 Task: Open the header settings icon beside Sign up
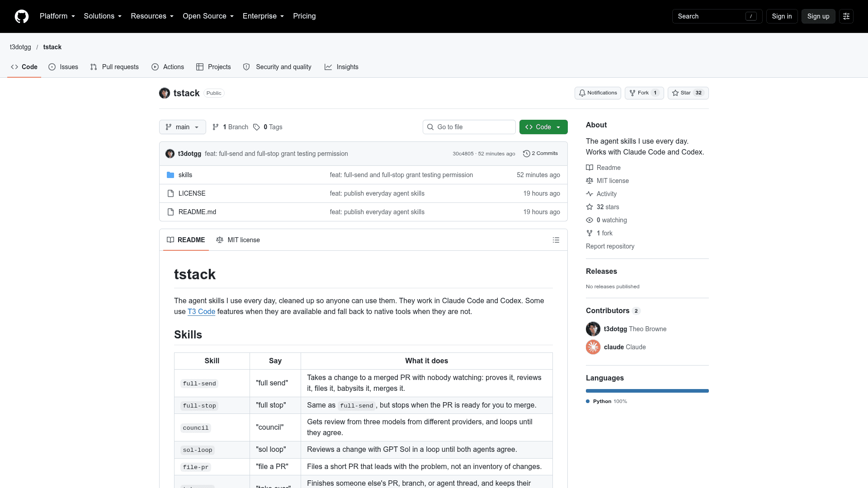click(x=846, y=16)
